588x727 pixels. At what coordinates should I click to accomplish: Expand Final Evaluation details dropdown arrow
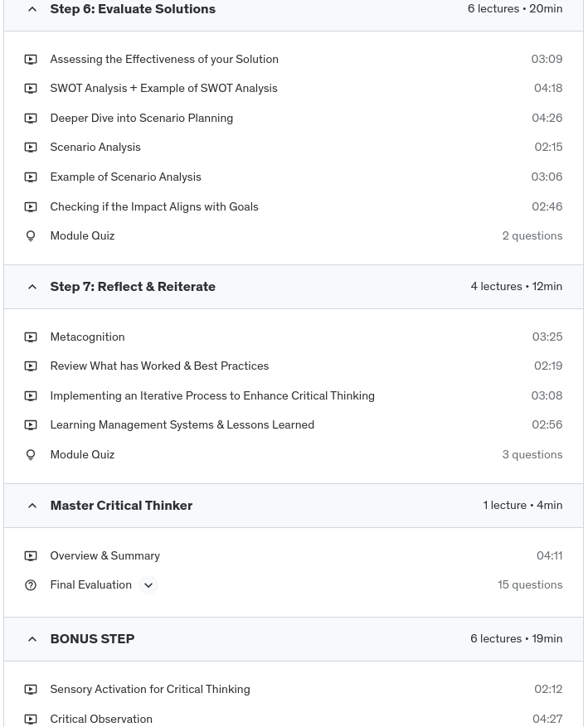tap(148, 585)
